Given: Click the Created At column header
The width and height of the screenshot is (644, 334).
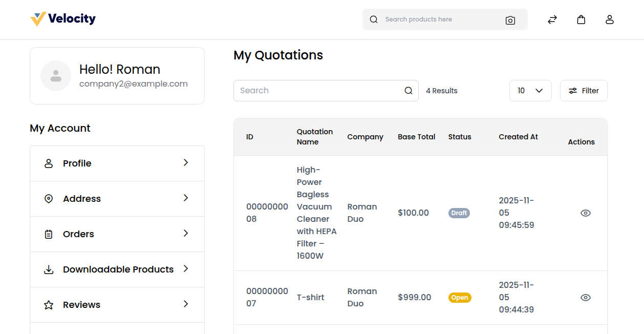Looking at the screenshot, I should click(518, 137).
